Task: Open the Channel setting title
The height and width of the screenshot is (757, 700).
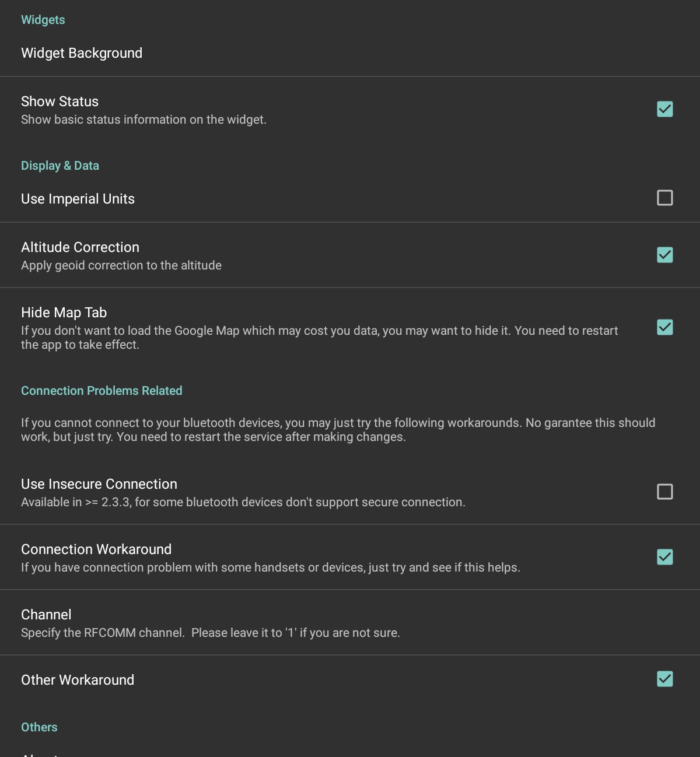Action: click(x=46, y=615)
